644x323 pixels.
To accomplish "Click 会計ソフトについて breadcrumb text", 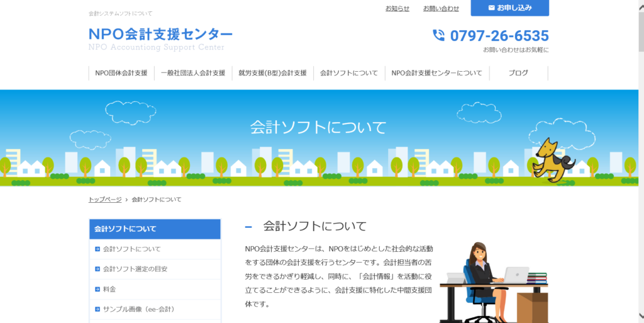I will 157,200.
